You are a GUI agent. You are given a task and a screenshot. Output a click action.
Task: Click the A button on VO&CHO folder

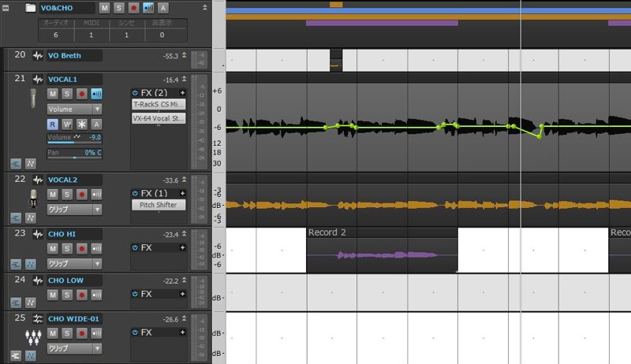click(163, 8)
